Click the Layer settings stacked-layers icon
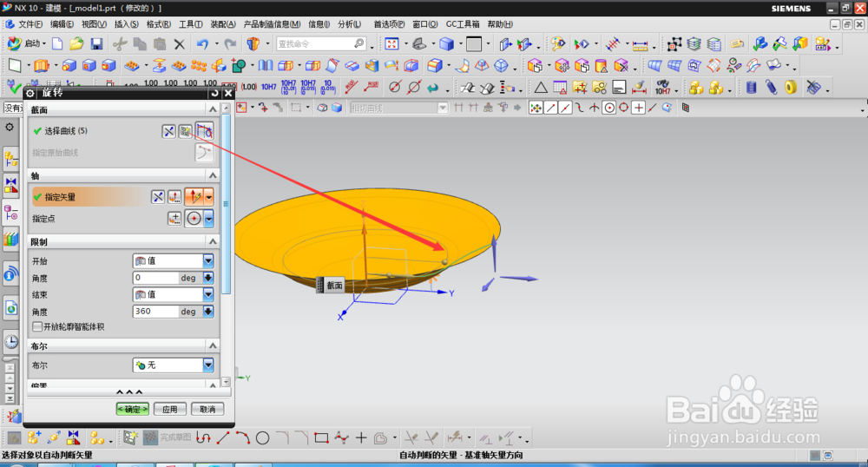Image resolution: width=868 pixels, height=467 pixels. point(694,43)
